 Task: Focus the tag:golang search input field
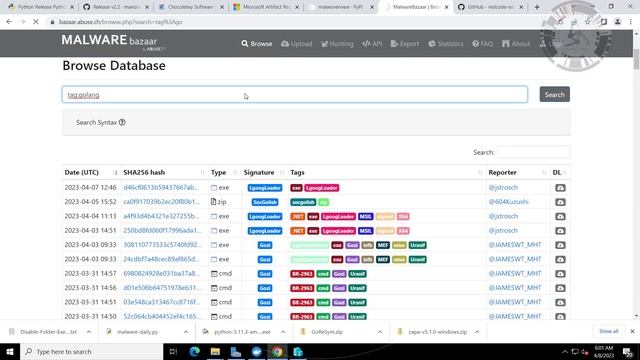click(295, 94)
